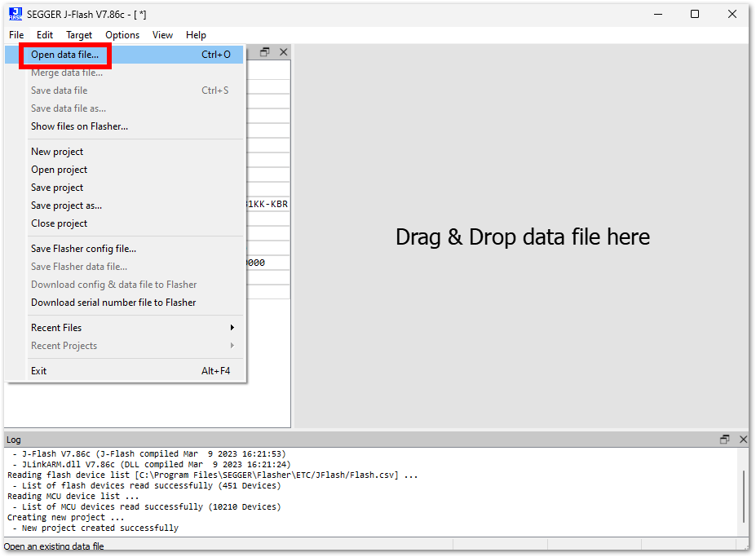
Task: Expand the Recent Projects submenu arrow
Action: (232, 345)
